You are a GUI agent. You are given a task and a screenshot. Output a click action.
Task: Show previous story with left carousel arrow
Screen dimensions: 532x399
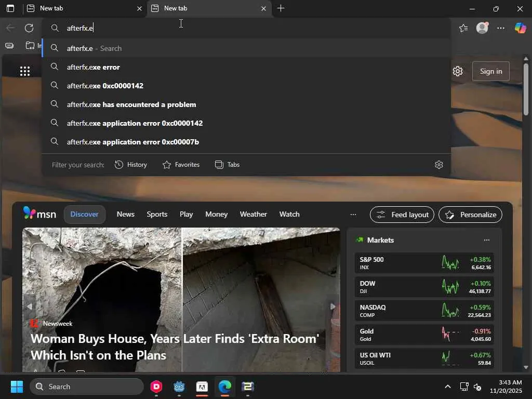30,307
